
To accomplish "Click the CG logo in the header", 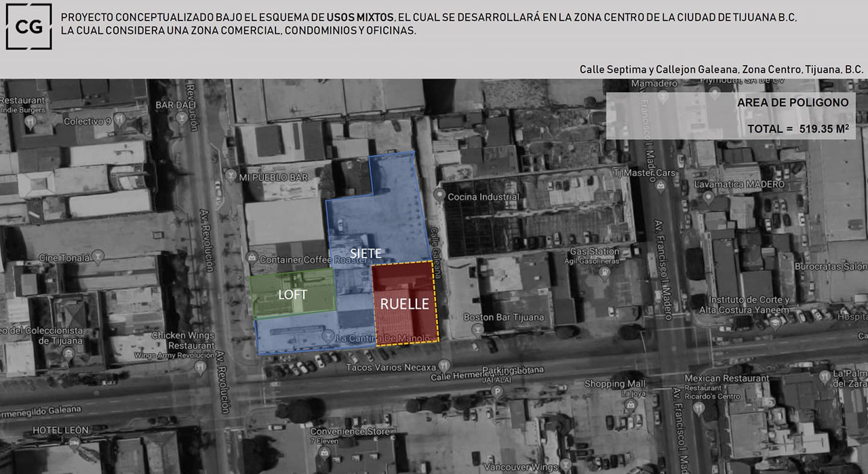I will (x=29, y=26).
